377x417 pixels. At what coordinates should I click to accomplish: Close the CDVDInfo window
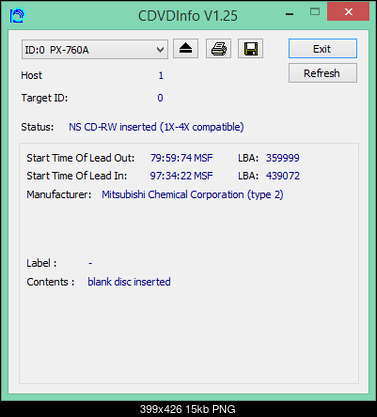pos(348,12)
